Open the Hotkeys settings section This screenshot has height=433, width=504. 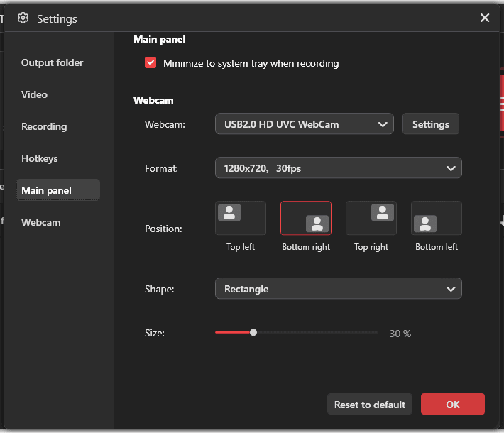tap(40, 158)
